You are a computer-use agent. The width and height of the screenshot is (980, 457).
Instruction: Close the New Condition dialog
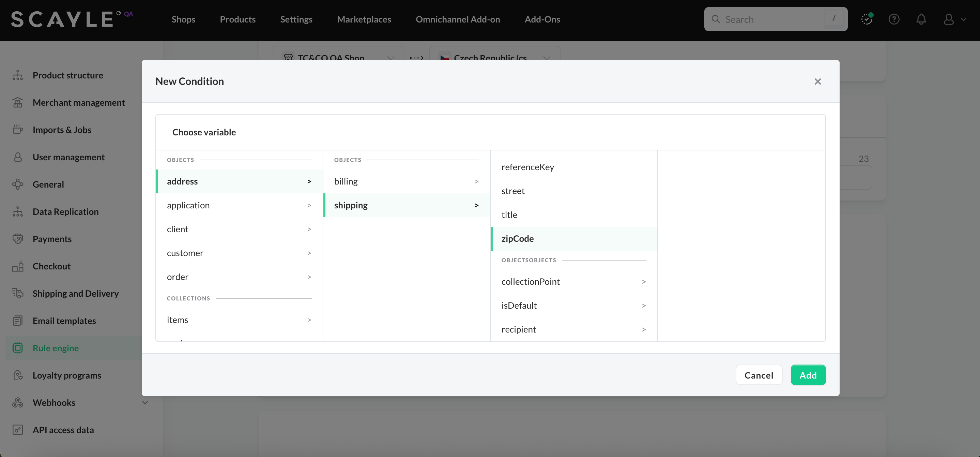click(x=817, y=82)
